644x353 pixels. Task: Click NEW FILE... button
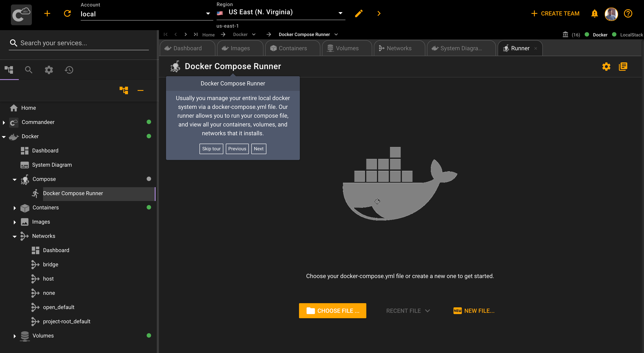tap(474, 311)
